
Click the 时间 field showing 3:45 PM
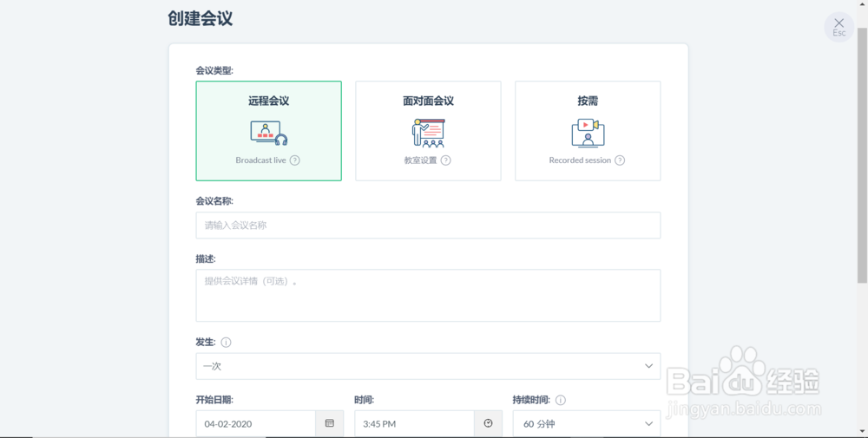[414, 424]
